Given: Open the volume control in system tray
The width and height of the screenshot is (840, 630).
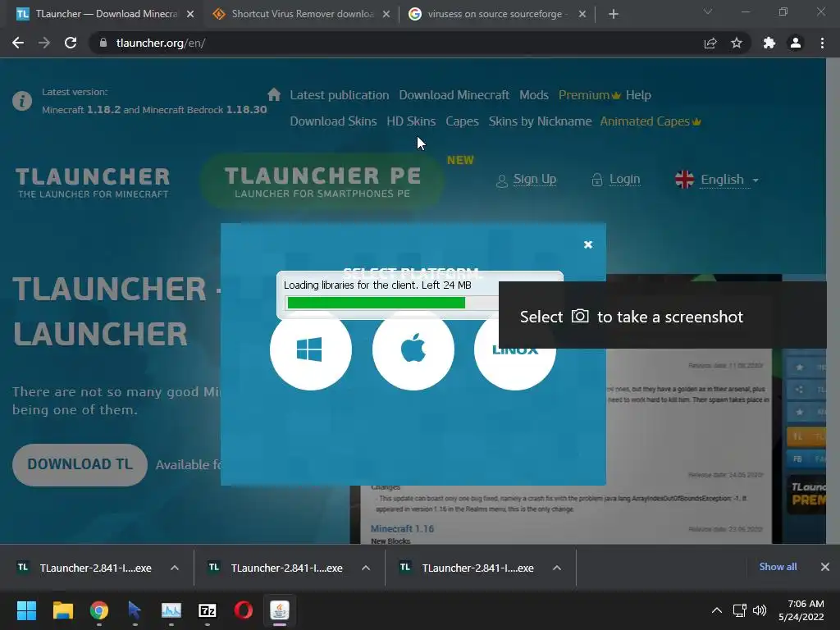Looking at the screenshot, I should (x=760, y=610).
